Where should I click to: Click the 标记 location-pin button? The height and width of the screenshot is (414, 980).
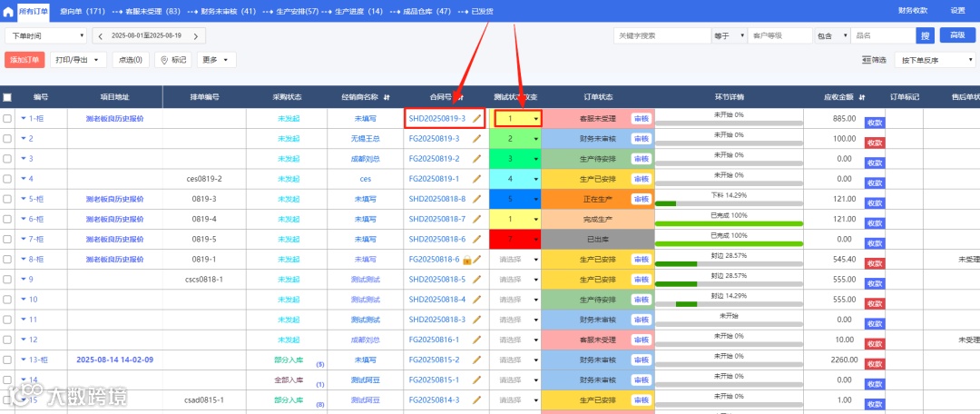pyautogui.click(x=173, y=60)
